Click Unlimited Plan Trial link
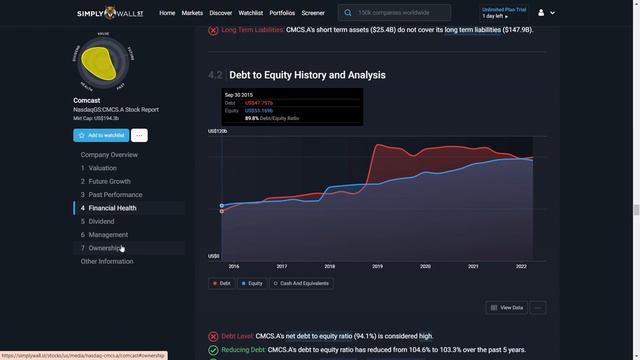This screenshot has width=640, height=360. (504, 9)
